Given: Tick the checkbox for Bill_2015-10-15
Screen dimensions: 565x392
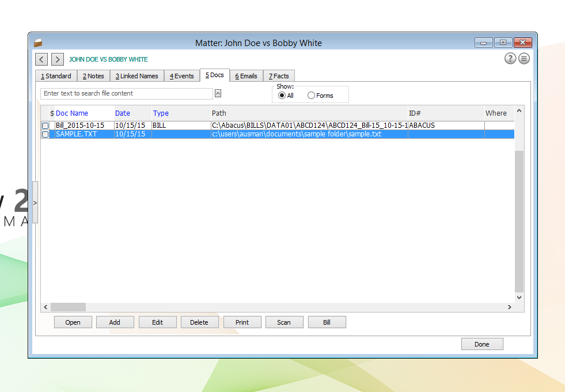Looking at the screenshot, I should pos(45,125).
